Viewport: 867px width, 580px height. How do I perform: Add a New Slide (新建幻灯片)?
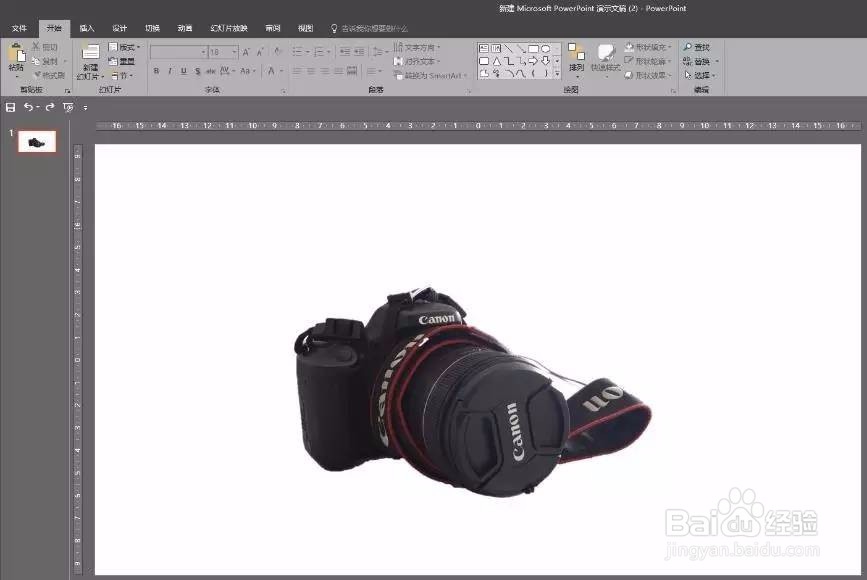pos(90,61)
